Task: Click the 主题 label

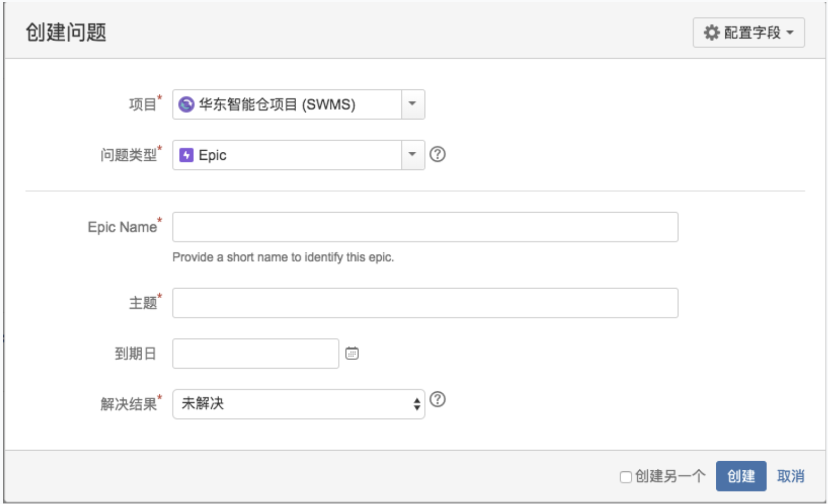Action: pyautogui.click(x=143, y=303)
